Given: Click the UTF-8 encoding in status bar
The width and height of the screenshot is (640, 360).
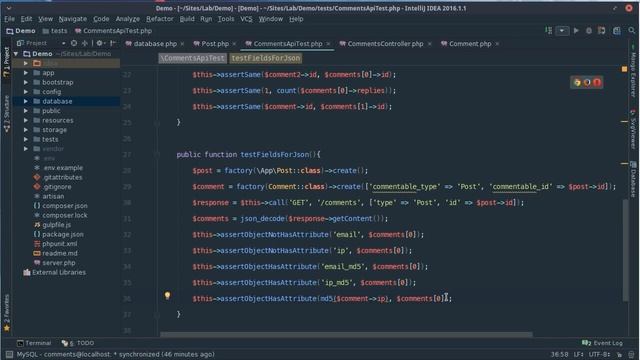Looking at the screenshot, I should pyautogui.click(x=599, y=354).
